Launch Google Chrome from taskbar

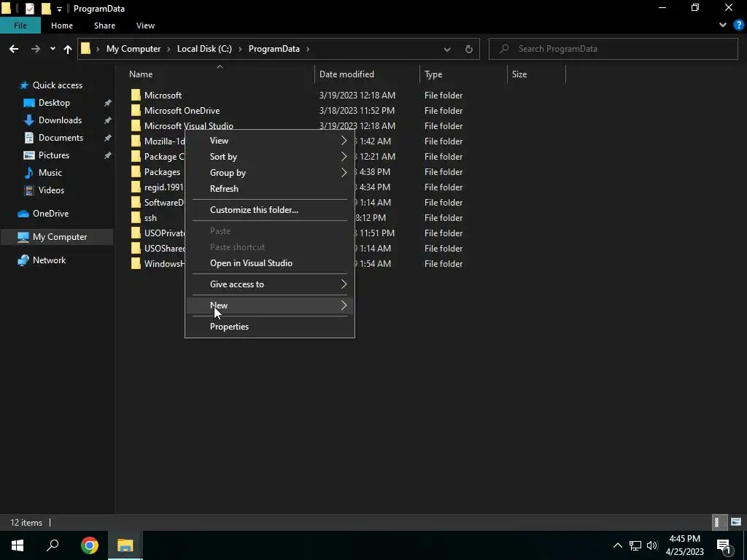click(x=89, y=545)
